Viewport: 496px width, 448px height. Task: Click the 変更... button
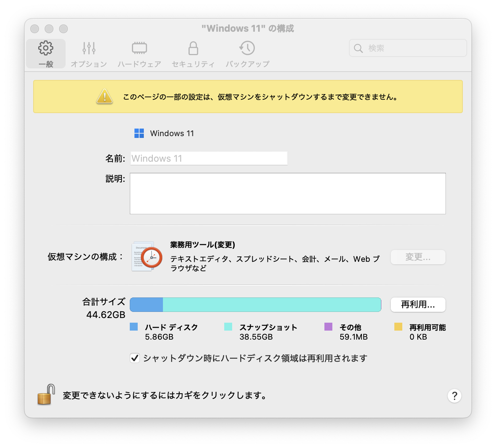pyautogui.click(x=418, y=257)
